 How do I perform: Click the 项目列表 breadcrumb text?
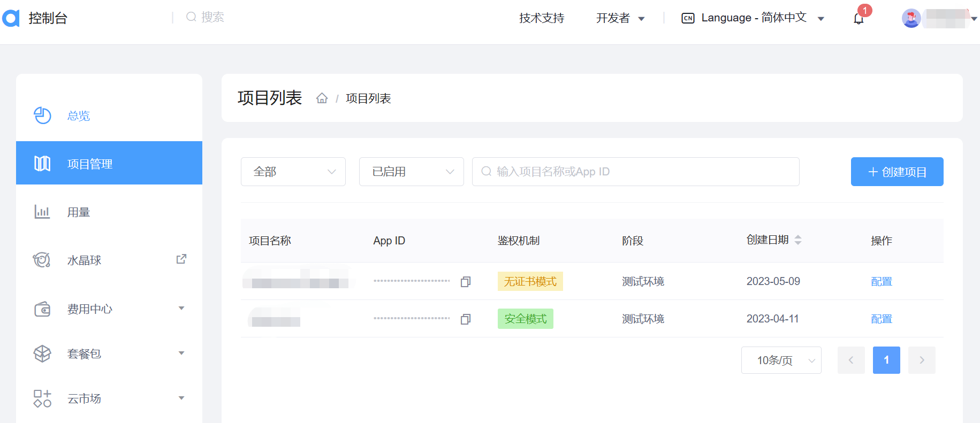(368, 98)
